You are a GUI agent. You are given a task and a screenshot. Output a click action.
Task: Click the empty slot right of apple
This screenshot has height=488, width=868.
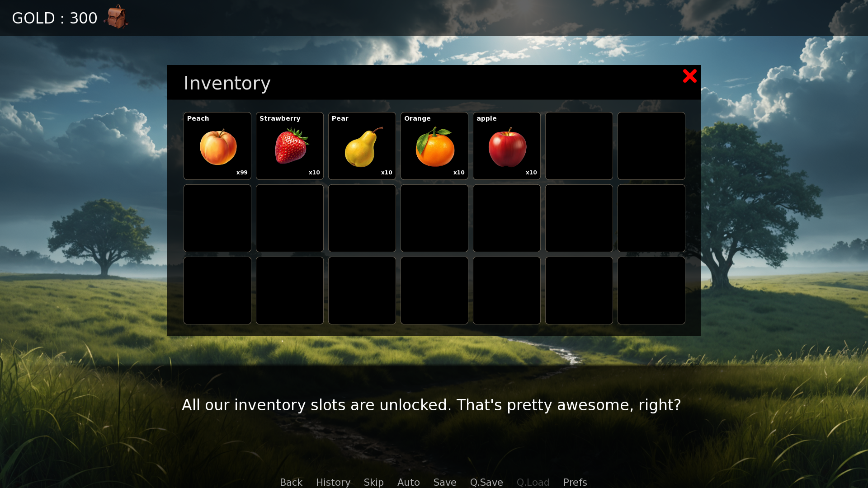coord(579,146)
